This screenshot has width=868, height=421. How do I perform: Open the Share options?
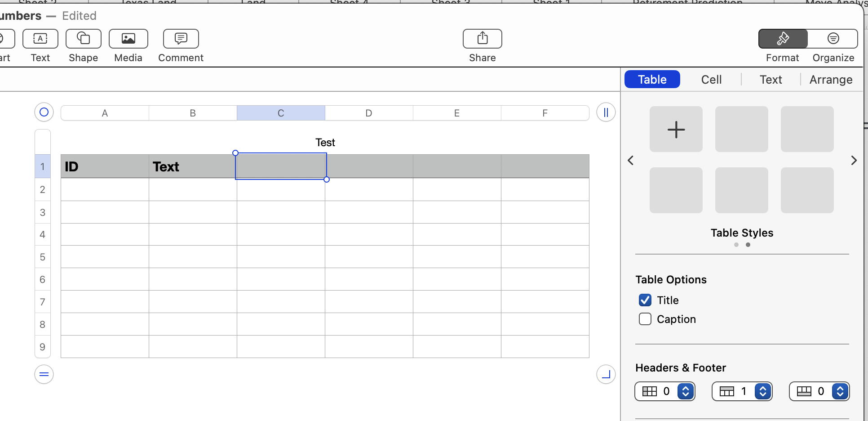482,39
